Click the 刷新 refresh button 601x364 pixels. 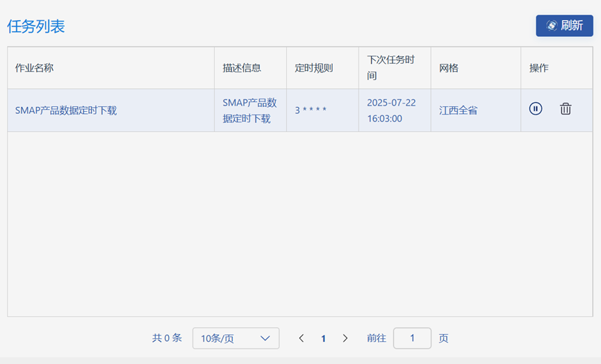click(x=564, y=26)
